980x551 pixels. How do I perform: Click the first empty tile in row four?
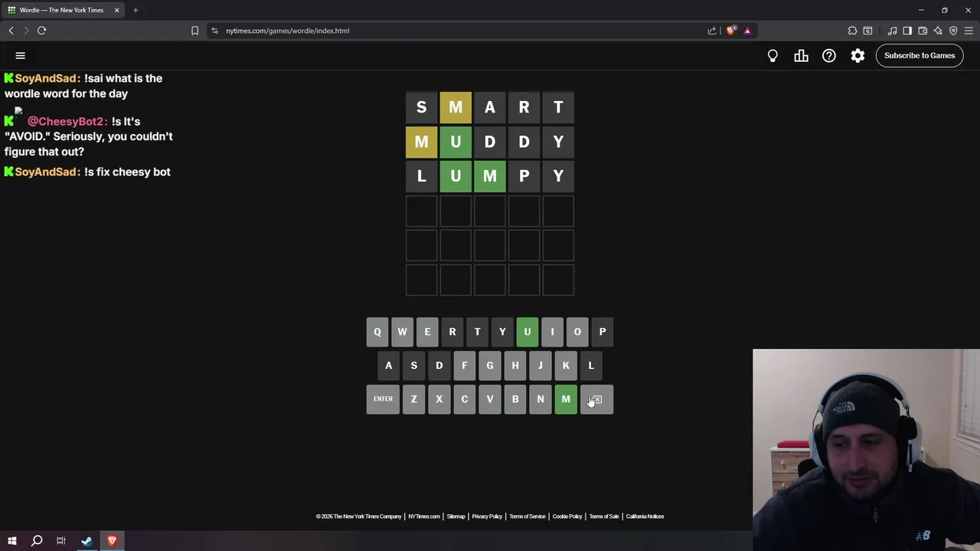421,210
